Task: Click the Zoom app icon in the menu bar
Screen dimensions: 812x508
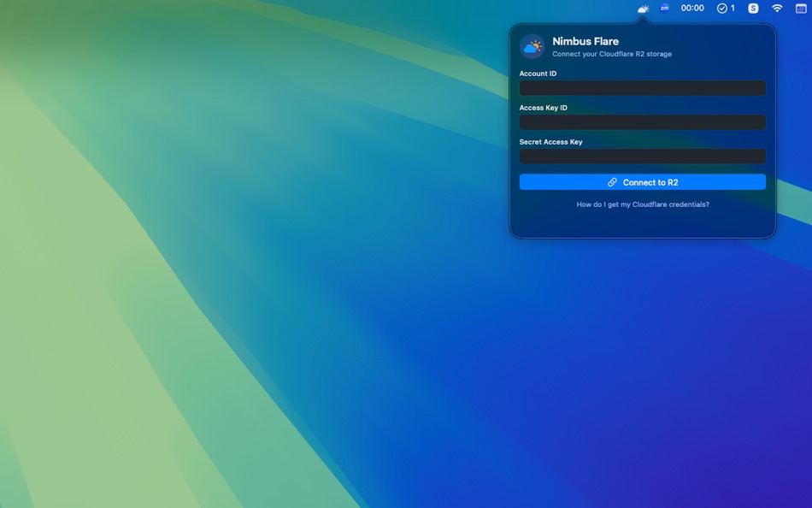Action: tap(664, 8)
